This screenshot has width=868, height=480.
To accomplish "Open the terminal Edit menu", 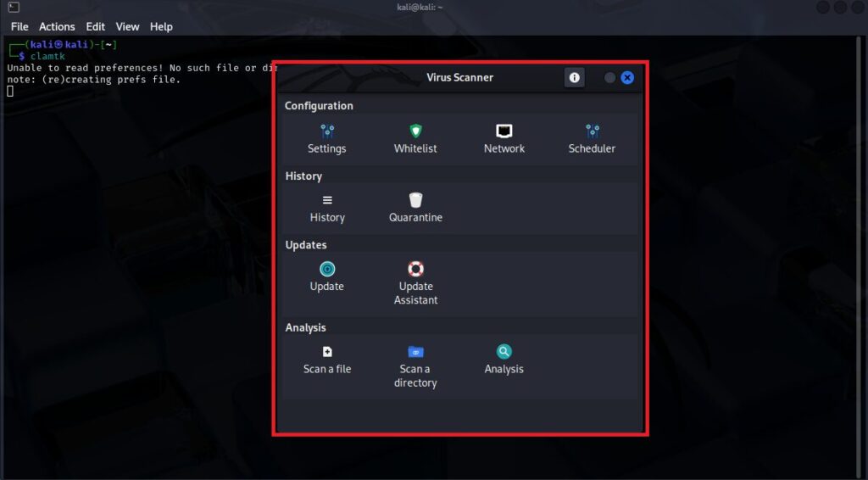I will coord(96,27).
